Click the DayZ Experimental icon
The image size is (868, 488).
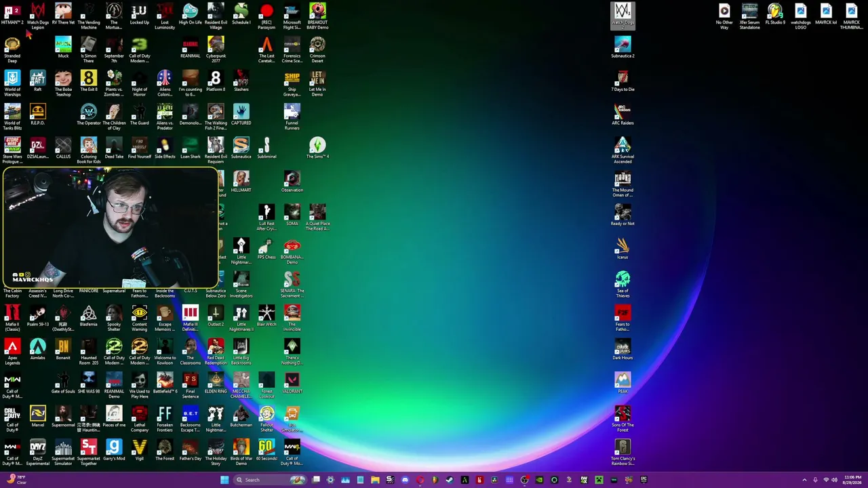coord(37,452)
